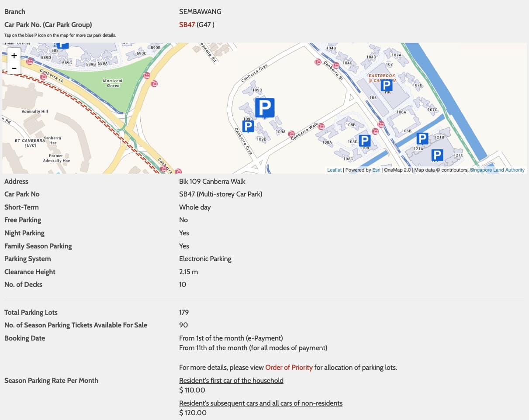Viewport: 529px width, 420px height.
Task: Click "Resident's subsequent cars and all cars of non-residents"
Action: [261, 403]
